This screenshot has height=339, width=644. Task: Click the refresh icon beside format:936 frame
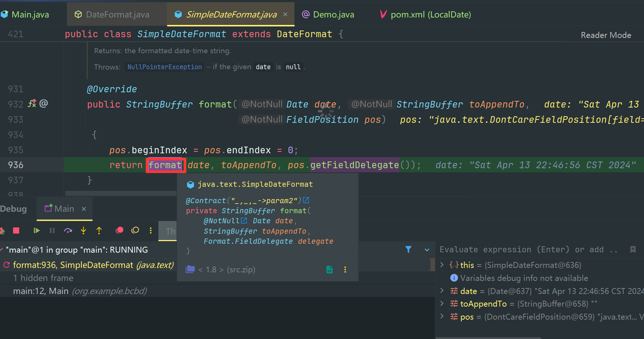tap(6, 265)
